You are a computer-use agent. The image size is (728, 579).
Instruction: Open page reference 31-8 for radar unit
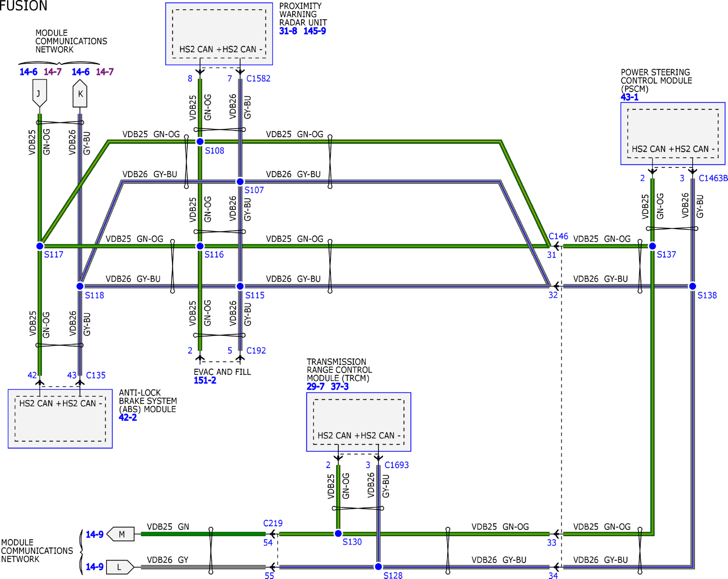[288, 31]
